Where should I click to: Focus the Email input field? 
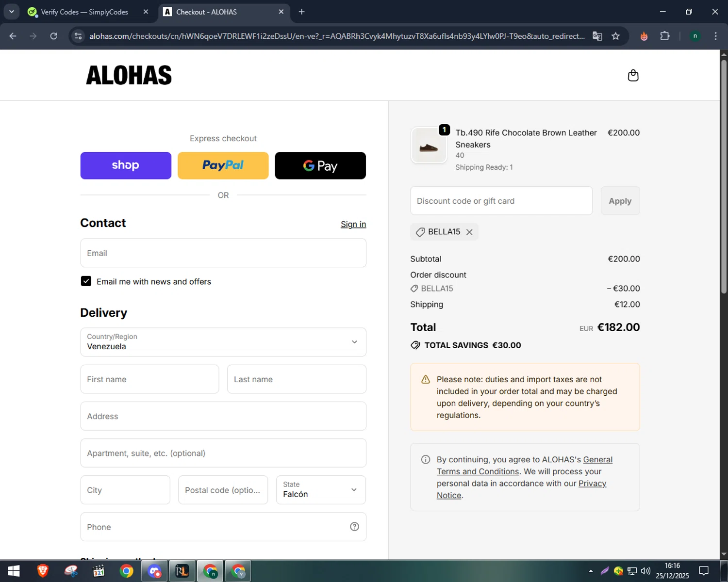pos(223,253)
